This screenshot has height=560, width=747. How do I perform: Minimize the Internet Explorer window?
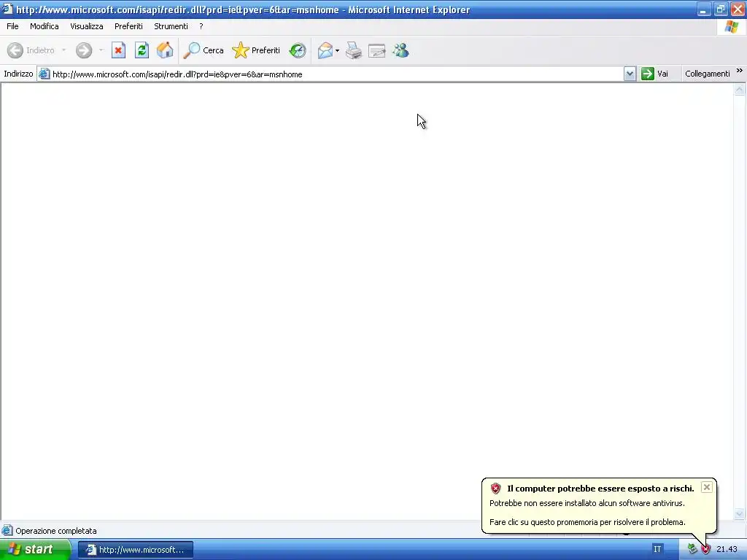point(703,9)
